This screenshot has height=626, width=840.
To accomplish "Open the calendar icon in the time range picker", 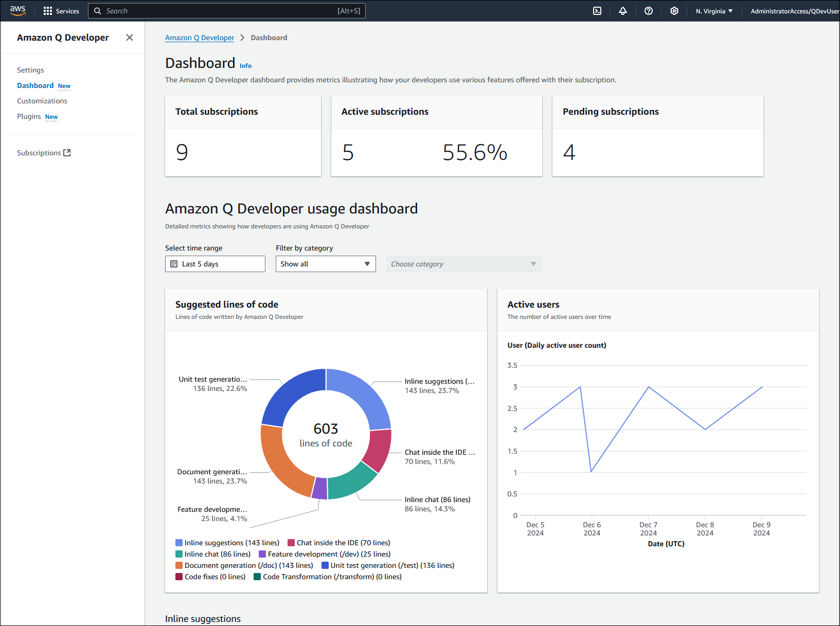I will click(x=175, y=264).
